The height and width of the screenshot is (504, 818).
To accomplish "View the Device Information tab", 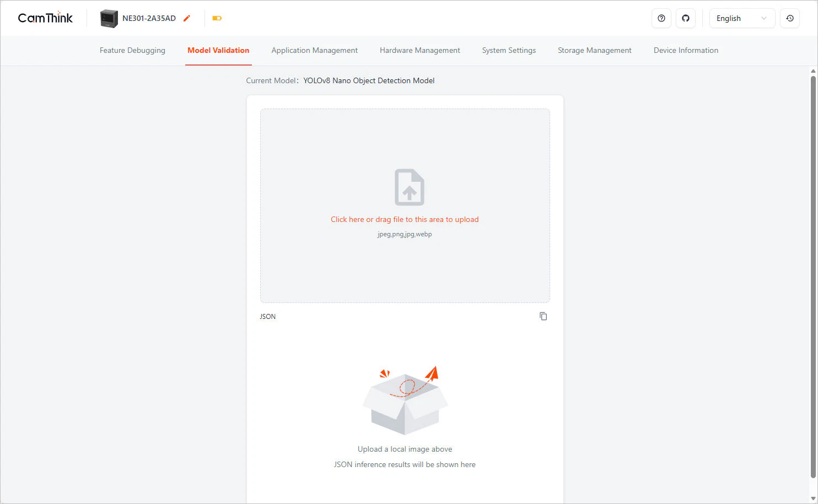I will click(686, 50).
